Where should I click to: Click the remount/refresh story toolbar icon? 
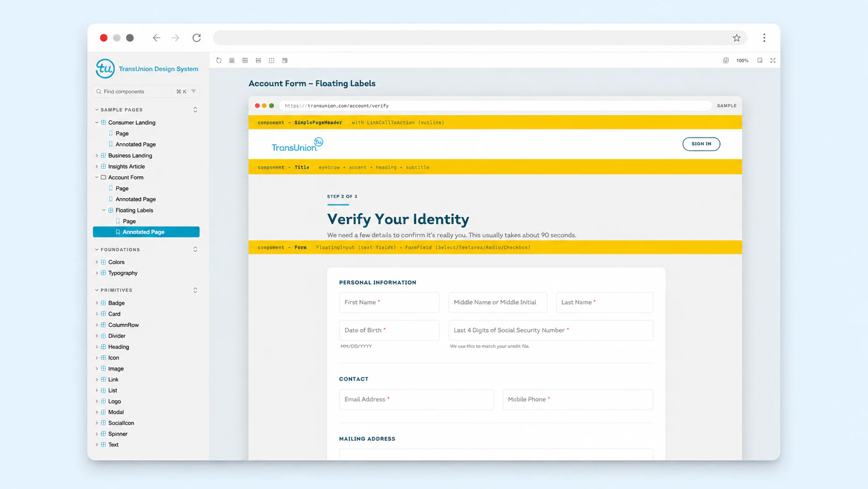tap(219, 61)
